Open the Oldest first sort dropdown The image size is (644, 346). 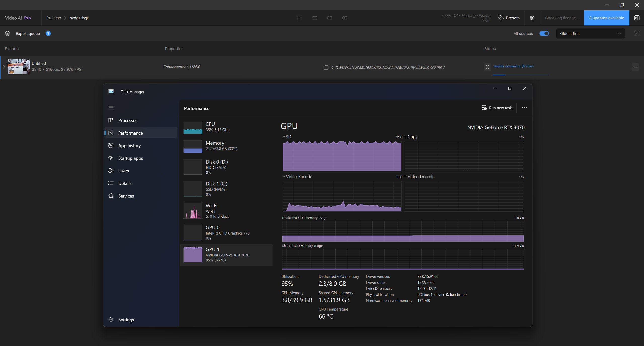coord(590,33)
